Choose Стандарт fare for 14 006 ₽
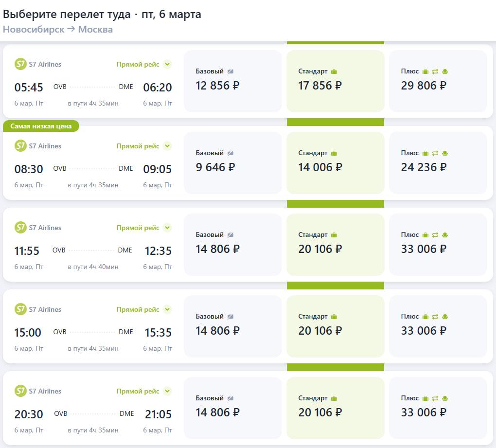This screenshot has width=496, height=448. (335, 162)
